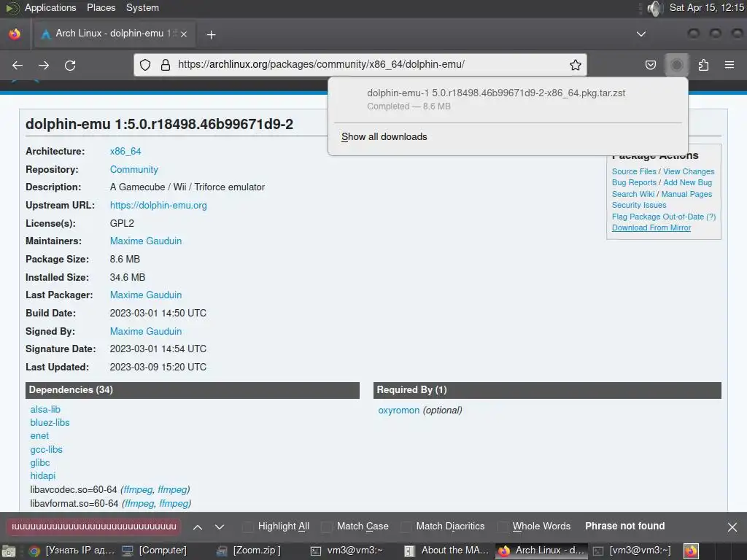
Task: Open the System menu
Action: tap(142, 7)
